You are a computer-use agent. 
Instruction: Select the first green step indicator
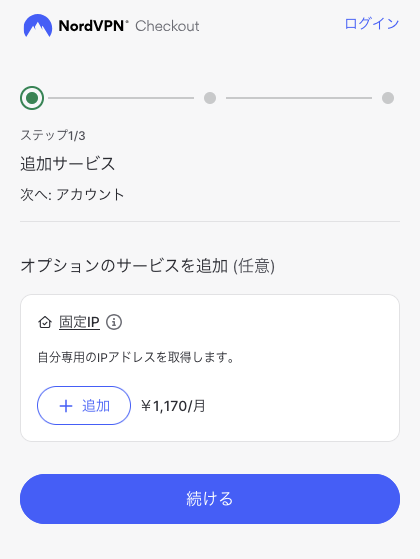click(x=32, y=98)
